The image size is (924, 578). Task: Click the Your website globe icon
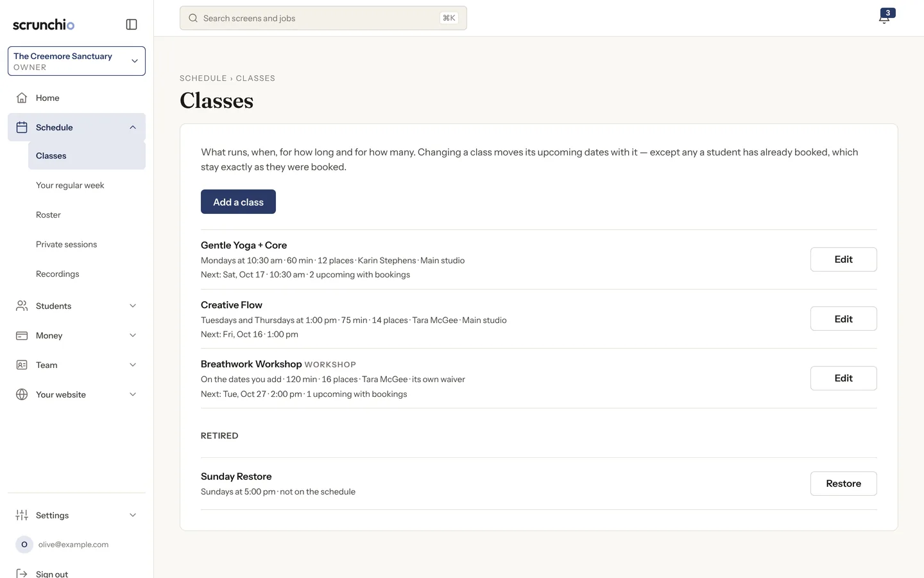pyautogui.click(x=22, y=394)
